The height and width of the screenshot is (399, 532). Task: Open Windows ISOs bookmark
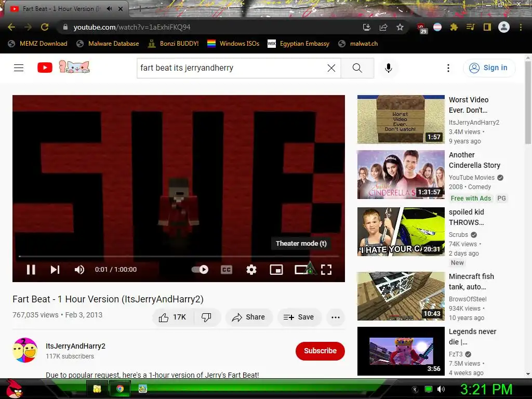pos(233,44)
